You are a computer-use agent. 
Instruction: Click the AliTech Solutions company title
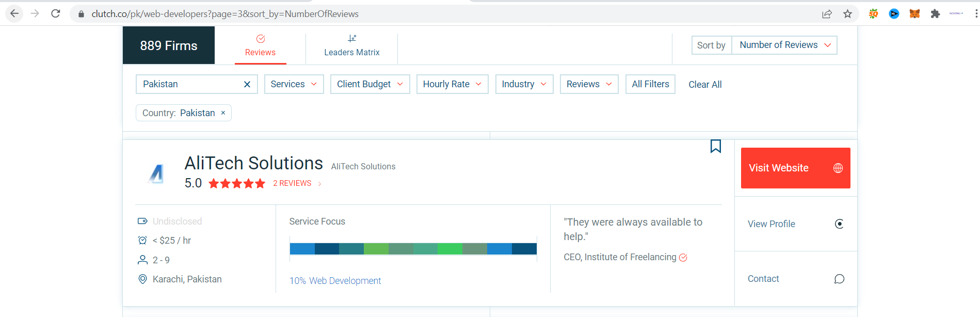254,163
